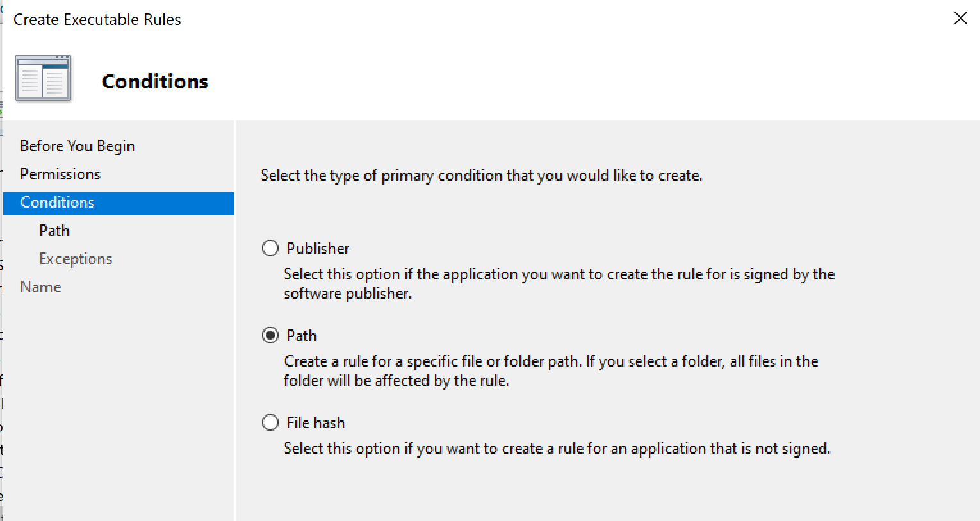Click the Path option label next to radio
The height and width of the screenshot is (521, 980).
click(x=302, y=335)
